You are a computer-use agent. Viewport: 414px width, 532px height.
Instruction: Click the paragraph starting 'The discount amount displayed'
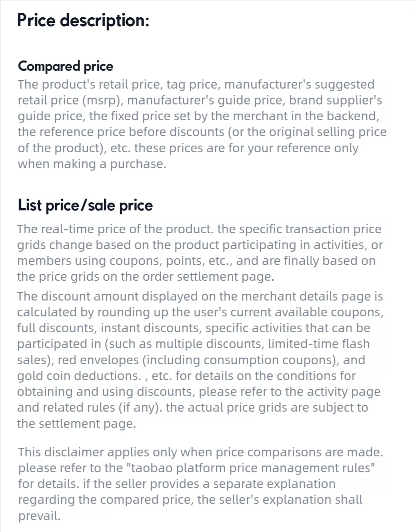coord(201,360)
